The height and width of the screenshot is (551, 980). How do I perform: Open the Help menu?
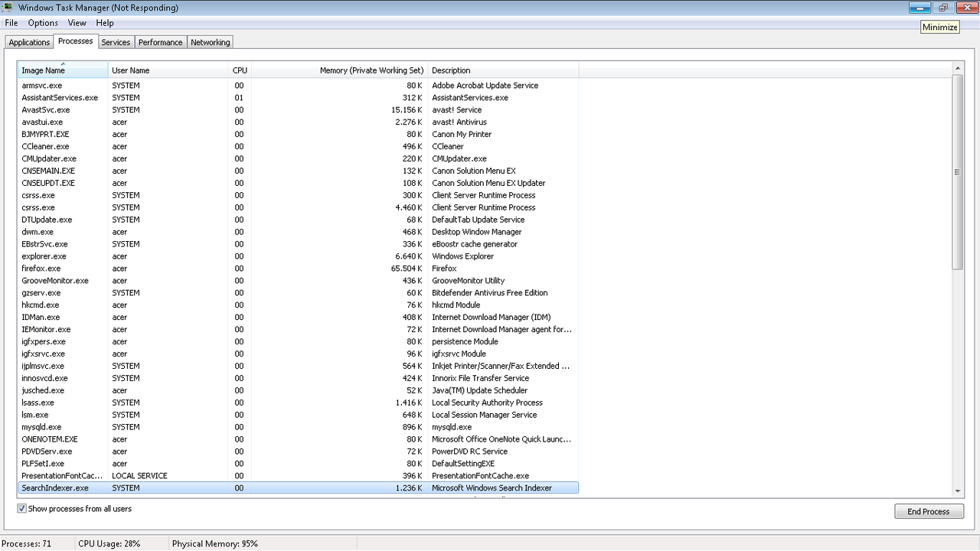(105, 23)
